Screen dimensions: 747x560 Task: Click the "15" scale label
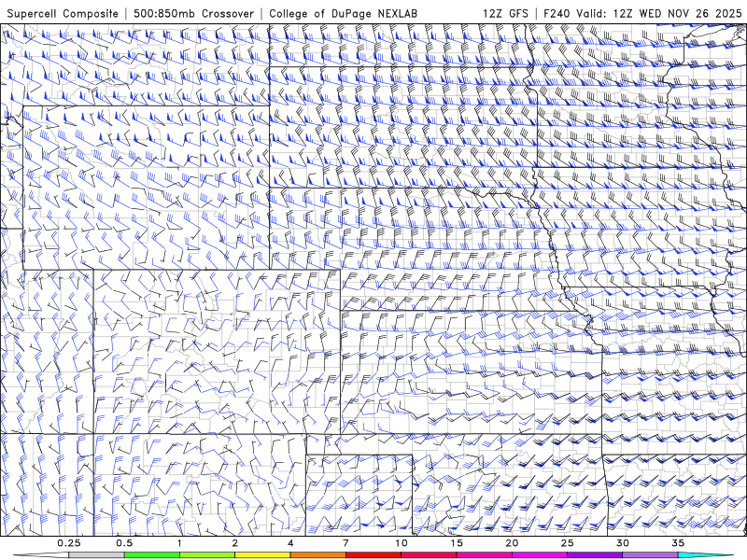tap(457, 543)
